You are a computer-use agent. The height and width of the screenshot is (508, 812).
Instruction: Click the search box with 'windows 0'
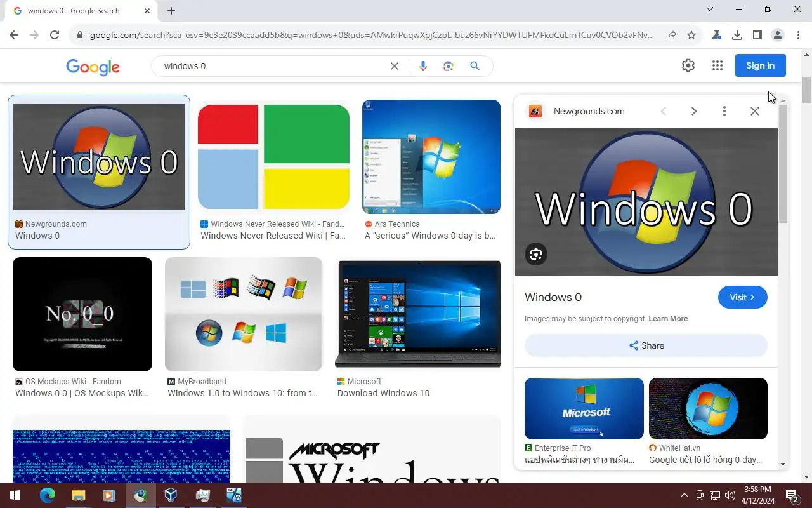click(273, 66)
